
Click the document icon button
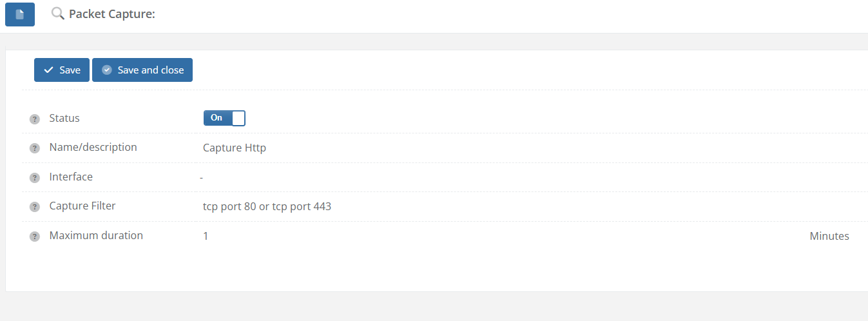20,14
